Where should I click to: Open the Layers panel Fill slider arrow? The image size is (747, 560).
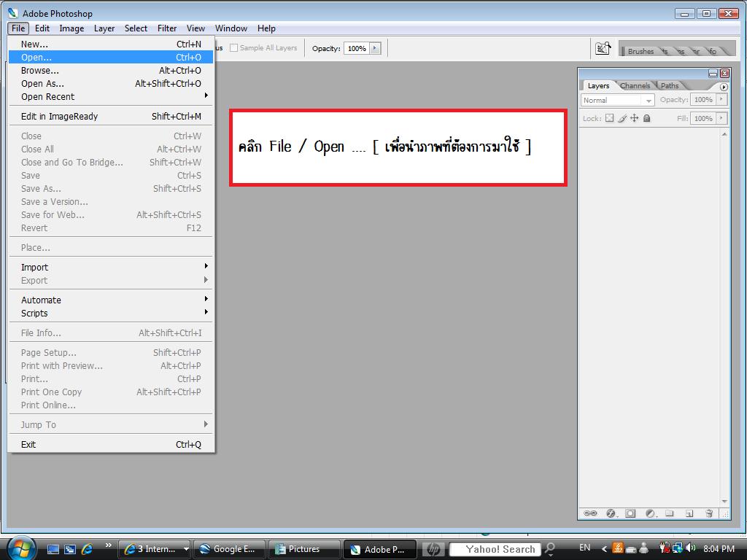point(721,118)
